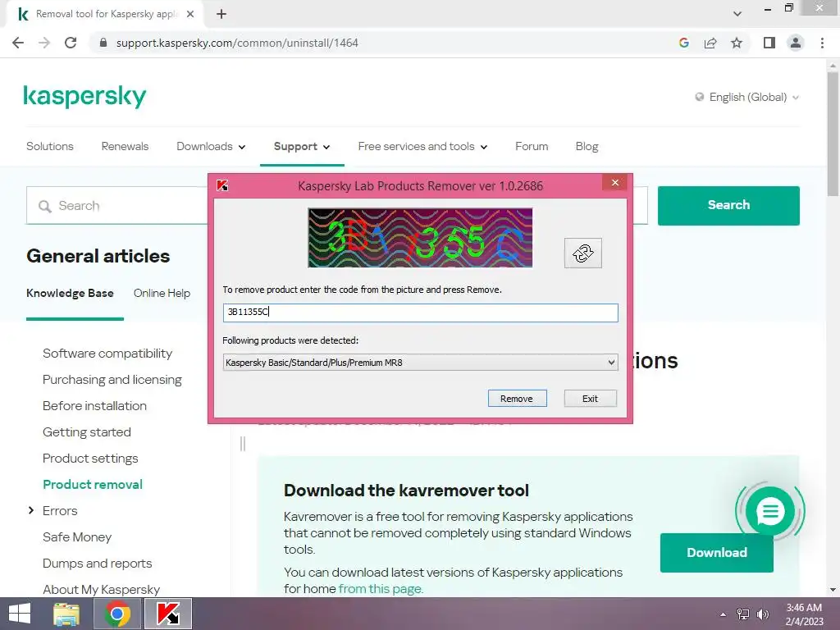Open English (Global) language selector
The height and width of the screenshot is (630, 840).
[x=747, y=97]
